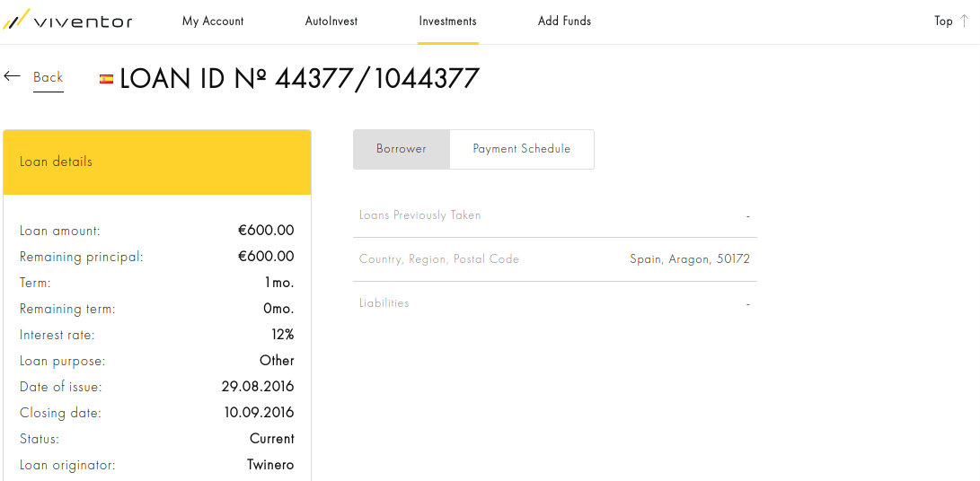This screenshot has width=980, height=481.
Task: Open the AutoInvest page
Action: click(331, 22)
